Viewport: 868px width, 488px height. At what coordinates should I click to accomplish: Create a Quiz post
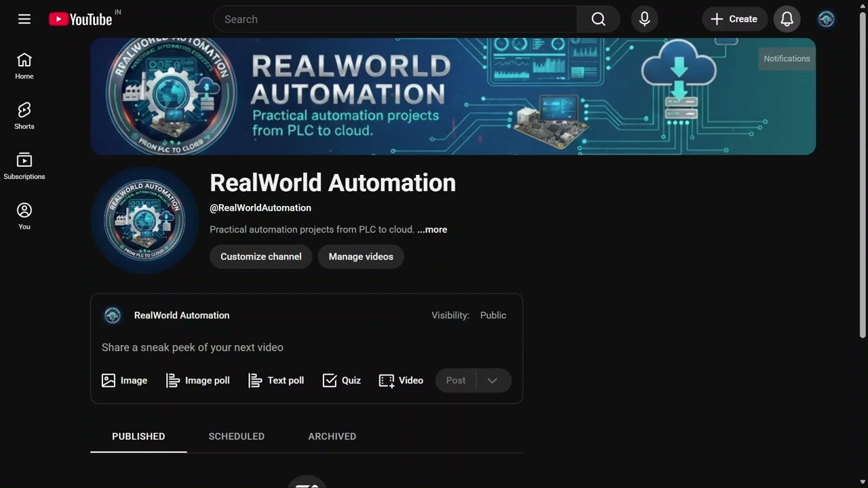click(342, 380)
